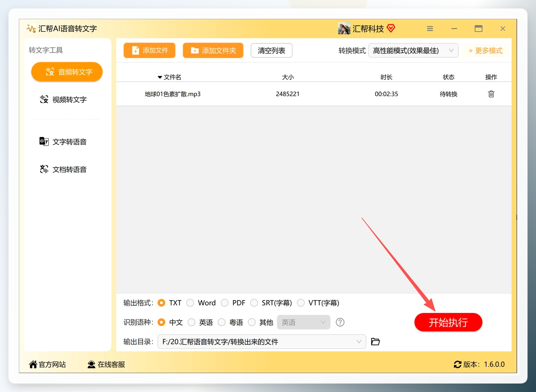Switch to 文字转语音 tool
Viewport: 536px width, 392px height.
pyautogui.click(x=63, y=141)
